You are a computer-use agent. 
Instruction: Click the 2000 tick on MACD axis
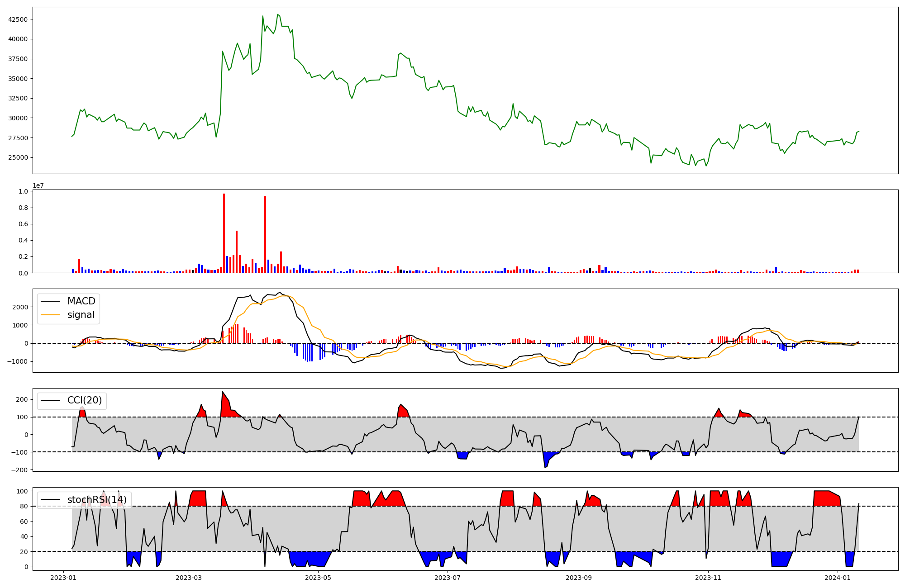(21, 307)
